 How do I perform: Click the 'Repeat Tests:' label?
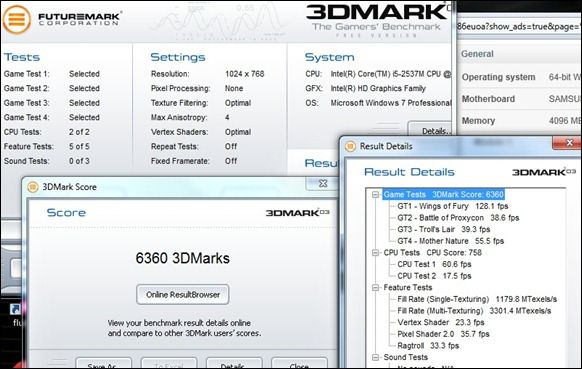coord(174,146)
